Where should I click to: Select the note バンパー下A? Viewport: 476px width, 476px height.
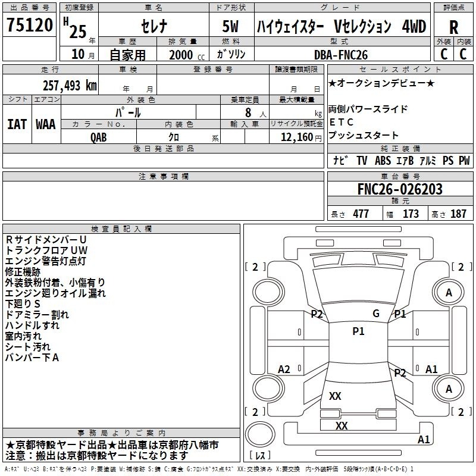coord(32,358)
